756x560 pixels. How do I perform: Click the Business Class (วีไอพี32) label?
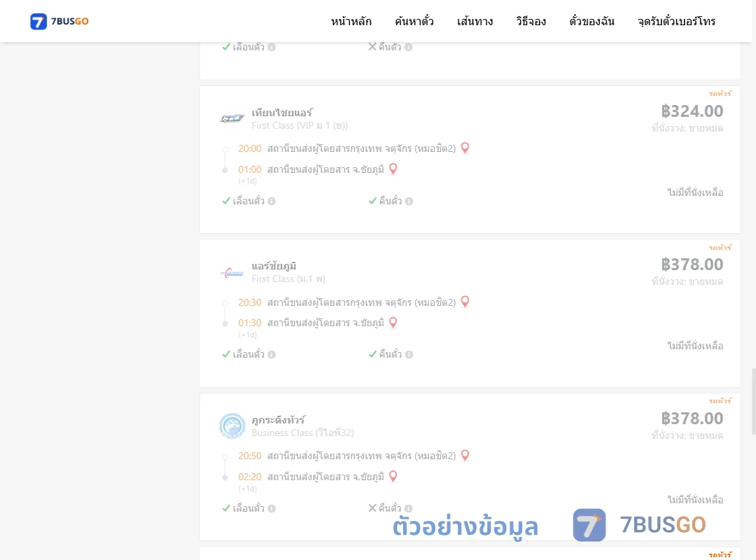[303, 433]
